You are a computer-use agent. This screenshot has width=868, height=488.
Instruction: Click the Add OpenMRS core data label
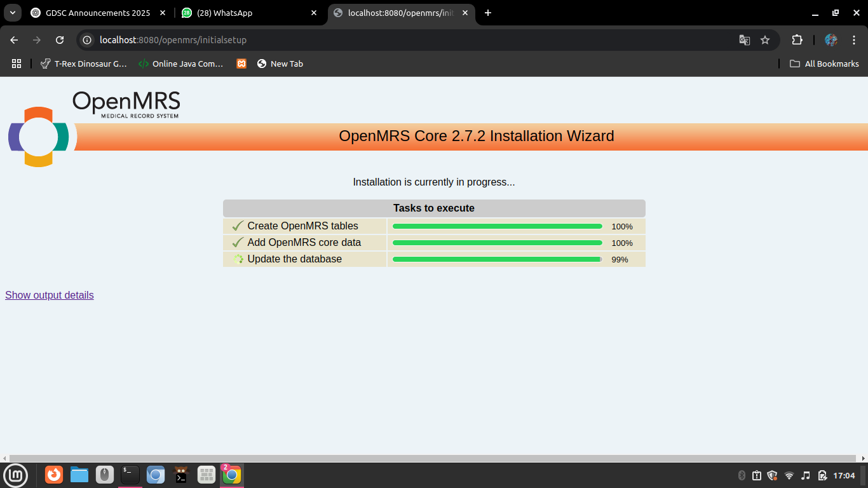304,243
